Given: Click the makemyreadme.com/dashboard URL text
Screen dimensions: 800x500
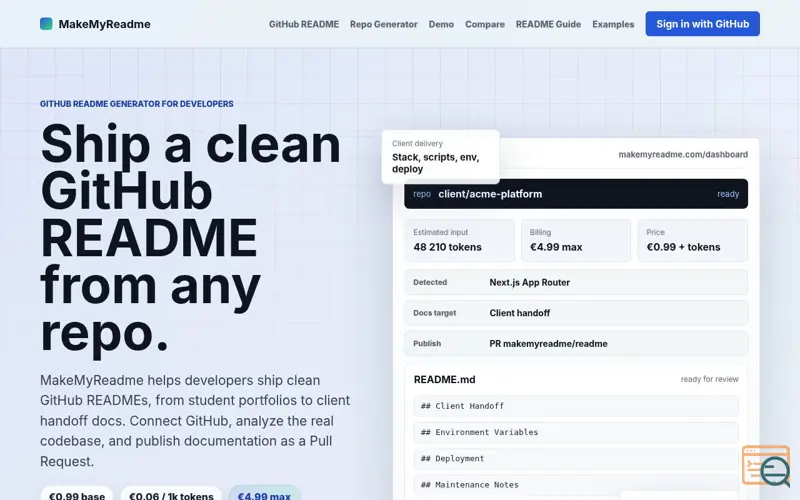Looking at the screenshot, I should pyautogui.click(x=683, y=154).
